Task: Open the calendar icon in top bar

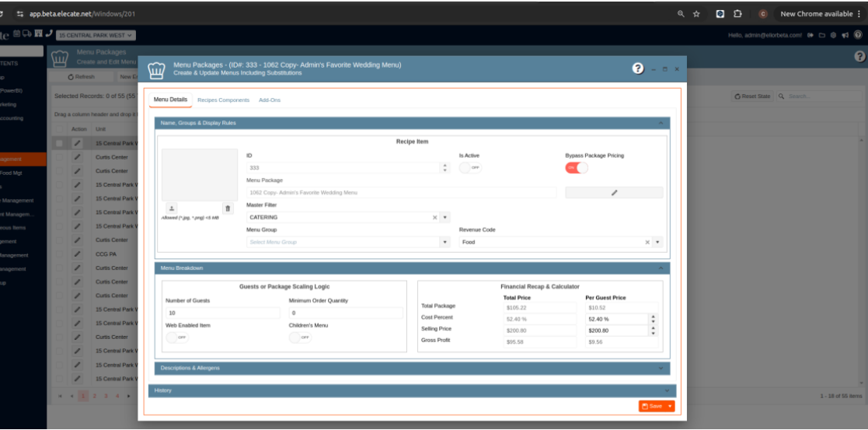Action: tap(16, 33)
